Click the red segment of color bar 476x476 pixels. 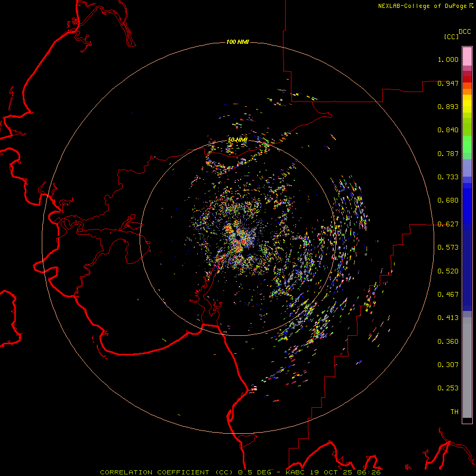(467, 79)
